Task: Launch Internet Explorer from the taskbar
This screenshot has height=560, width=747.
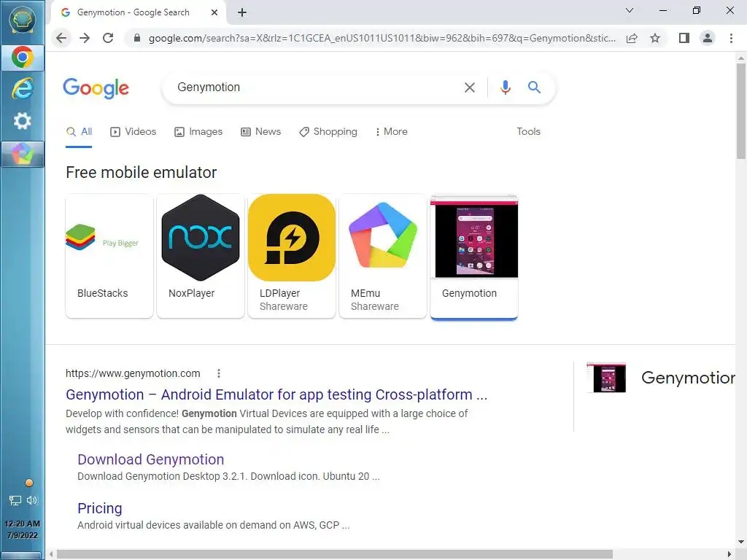Action: (23, 88)
